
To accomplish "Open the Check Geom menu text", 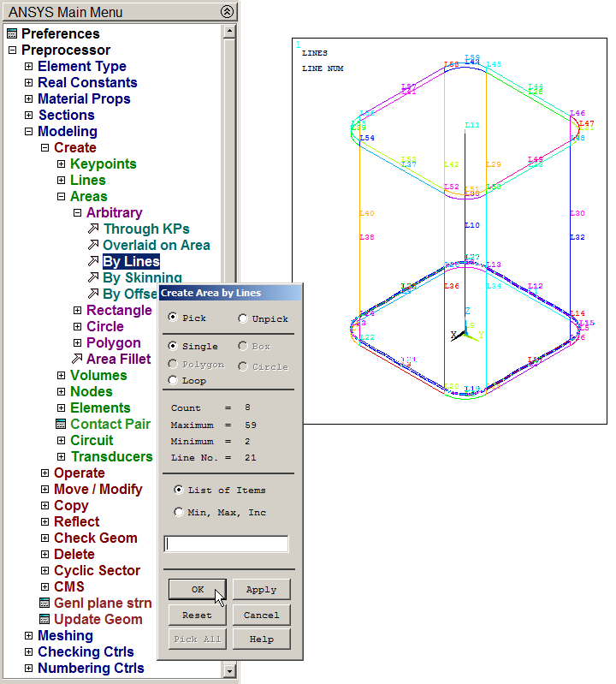I will (96, 538).
